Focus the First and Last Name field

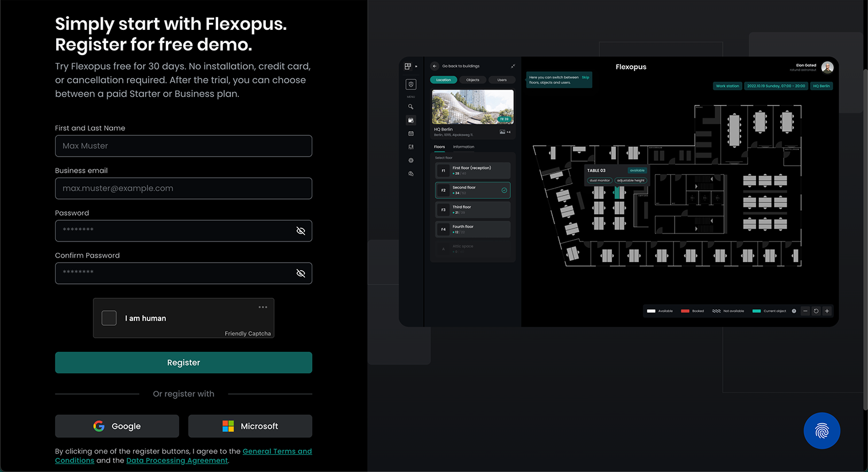pos(184,146)
